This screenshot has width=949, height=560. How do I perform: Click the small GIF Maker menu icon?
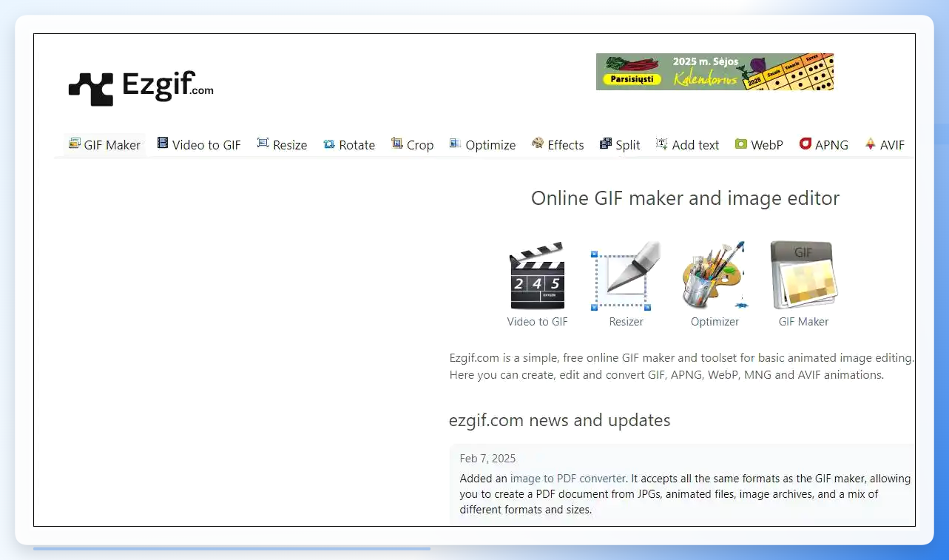74,144
